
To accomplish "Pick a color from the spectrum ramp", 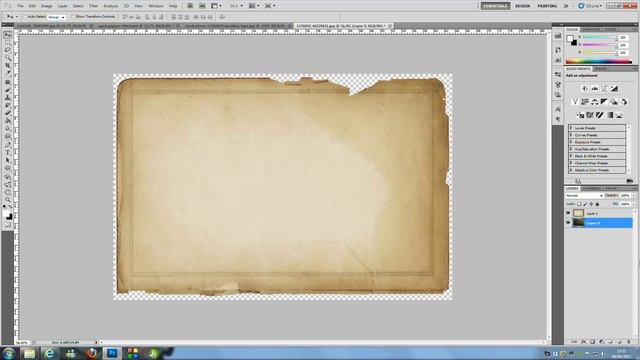I will 599,62.
